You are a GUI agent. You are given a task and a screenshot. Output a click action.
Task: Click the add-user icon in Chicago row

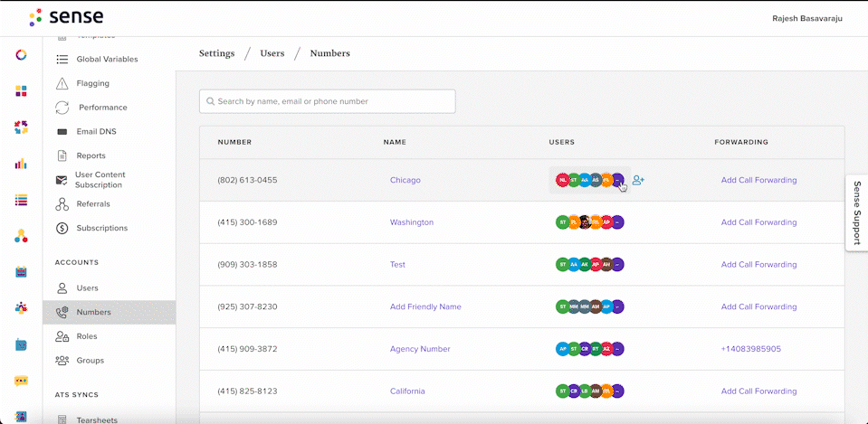[638, 180]
